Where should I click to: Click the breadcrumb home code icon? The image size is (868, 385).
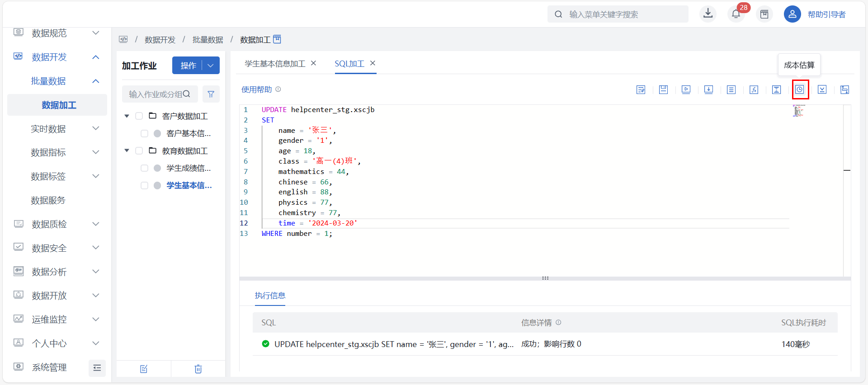point(123,39)
